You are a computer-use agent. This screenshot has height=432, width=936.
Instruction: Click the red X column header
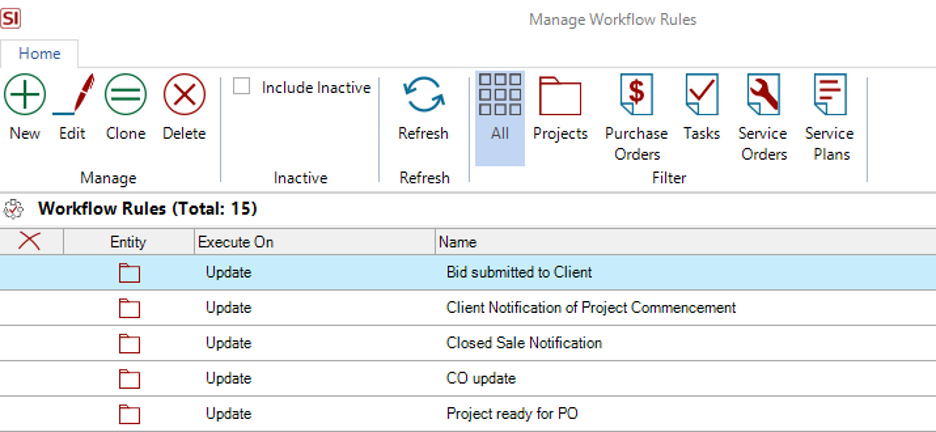(30, 241)
